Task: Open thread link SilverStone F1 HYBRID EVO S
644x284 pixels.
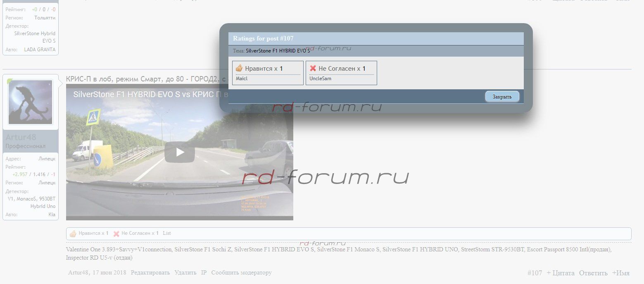Action: click(x=278, y=51)
